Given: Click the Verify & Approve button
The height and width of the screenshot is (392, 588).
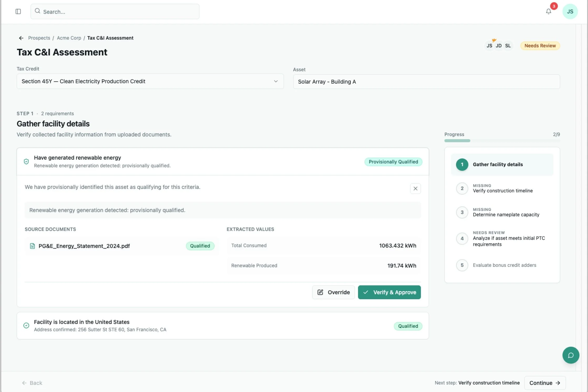Looking at the screenshot, I should pyautogui.click(x=389, y=292).
